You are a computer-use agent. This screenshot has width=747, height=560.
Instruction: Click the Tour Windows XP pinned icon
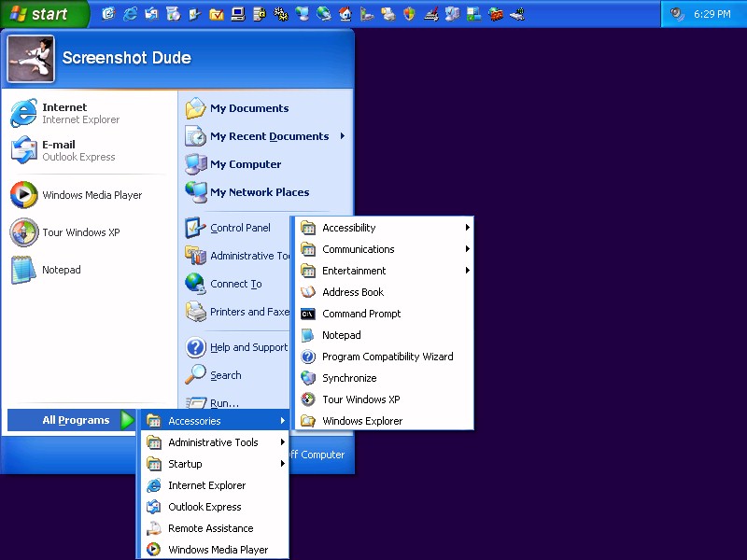(x=23, y=232)
